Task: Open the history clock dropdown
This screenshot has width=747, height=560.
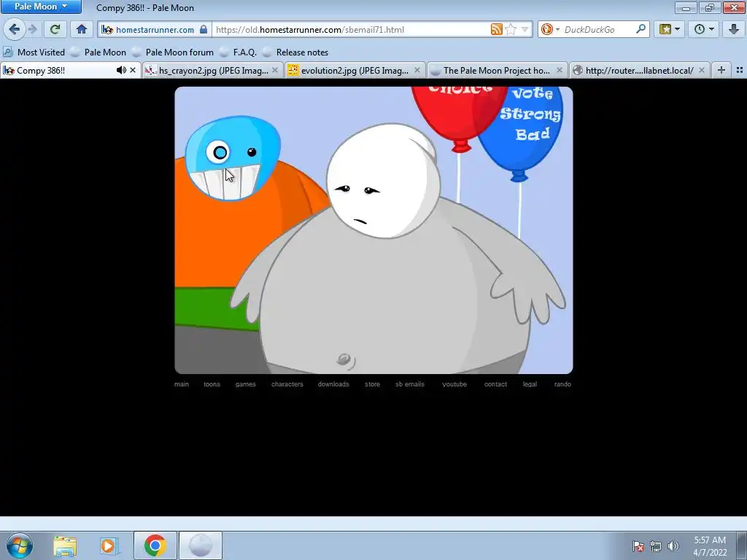Action: pyautogui.click(x=704, y=29)
